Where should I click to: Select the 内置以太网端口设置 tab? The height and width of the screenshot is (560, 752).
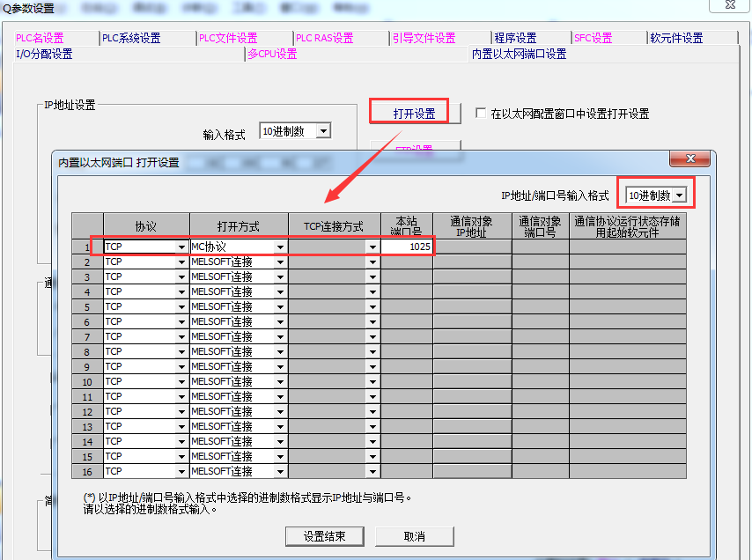coord(520,54)
